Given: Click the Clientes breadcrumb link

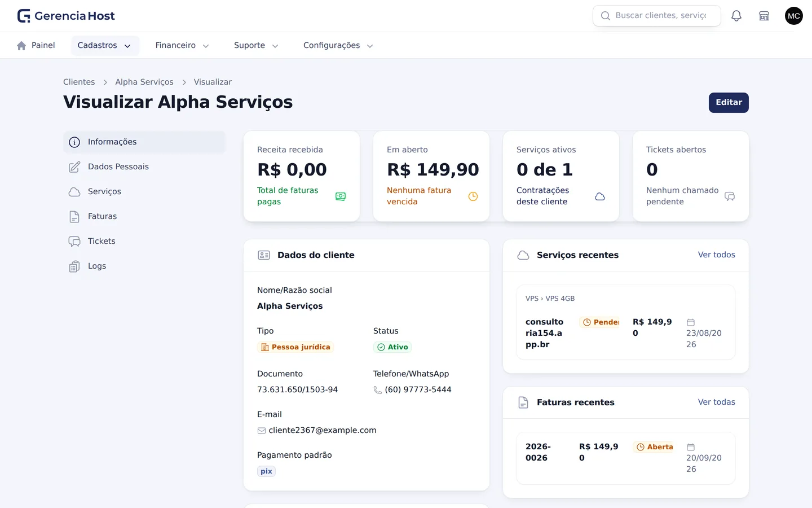Looking at the screenshot, I should [x=79, y=82].
